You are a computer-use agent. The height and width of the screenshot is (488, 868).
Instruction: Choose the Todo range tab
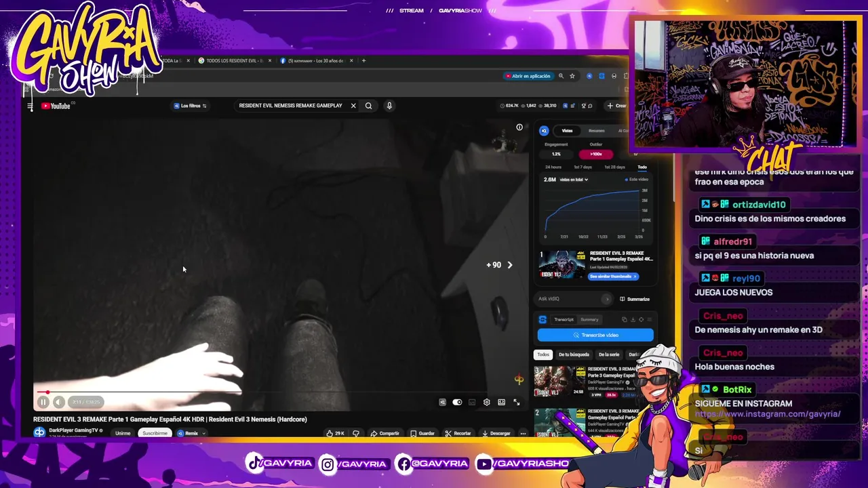pyautogui.click(x=642, y=167)
